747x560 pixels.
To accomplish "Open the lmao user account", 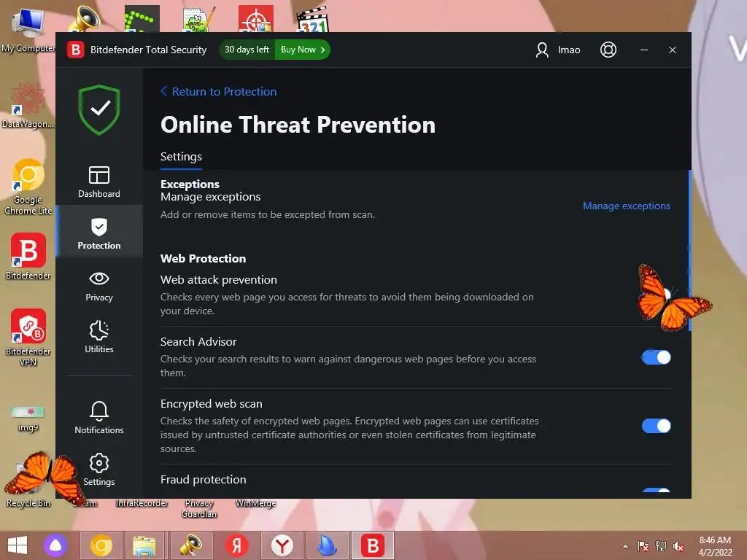I will (x=558, y=50).
